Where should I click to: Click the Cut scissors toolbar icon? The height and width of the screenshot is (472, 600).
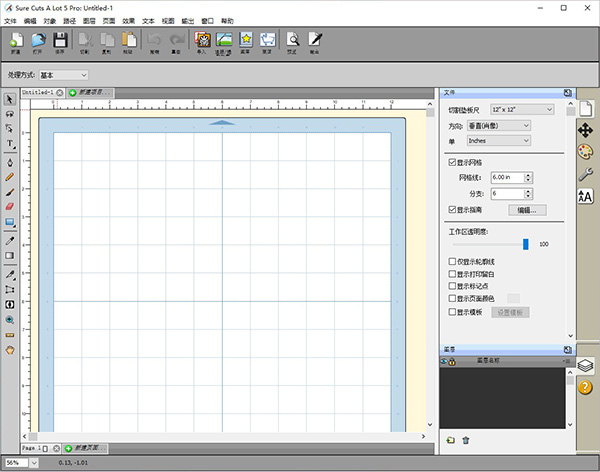85,40
